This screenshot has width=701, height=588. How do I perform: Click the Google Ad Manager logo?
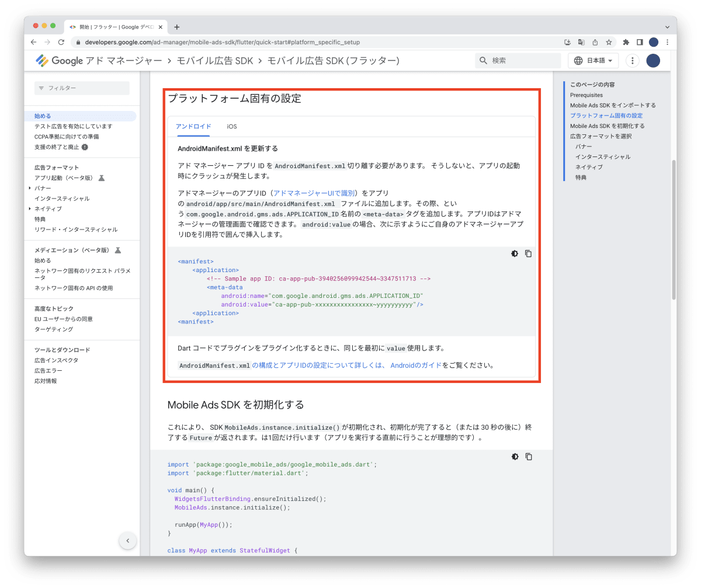tap(42, 61)
